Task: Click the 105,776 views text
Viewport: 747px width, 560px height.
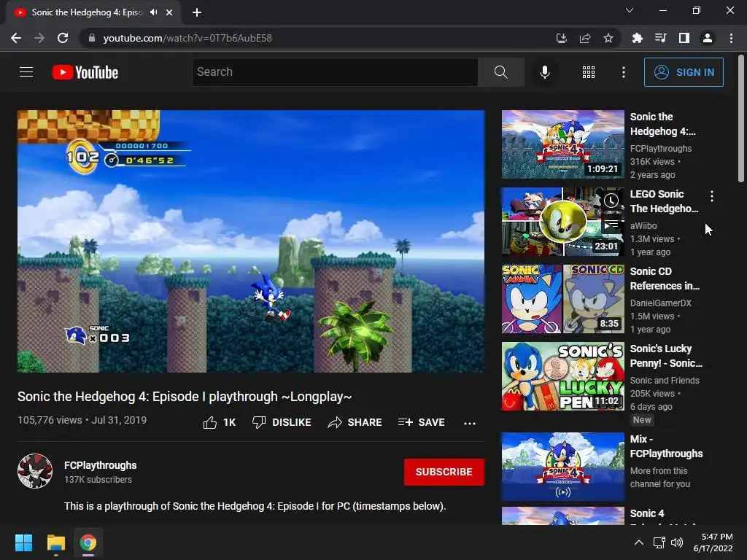Action: click(50, 420)
